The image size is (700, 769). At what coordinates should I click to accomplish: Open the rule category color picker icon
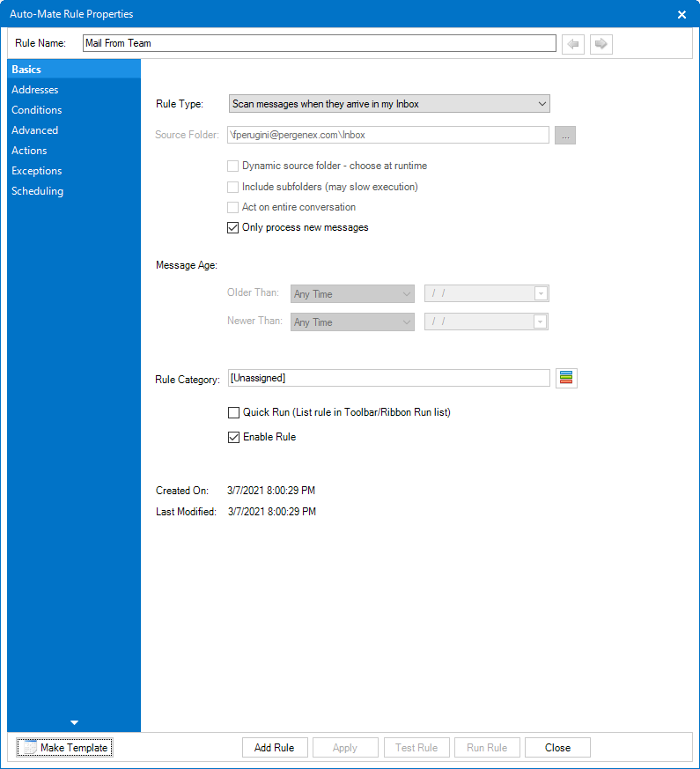(566, 378)
